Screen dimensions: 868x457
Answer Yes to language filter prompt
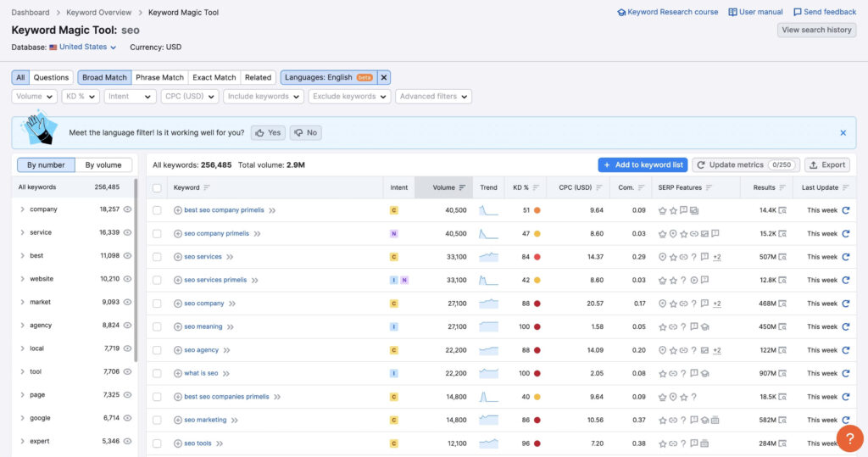[268, 133]
